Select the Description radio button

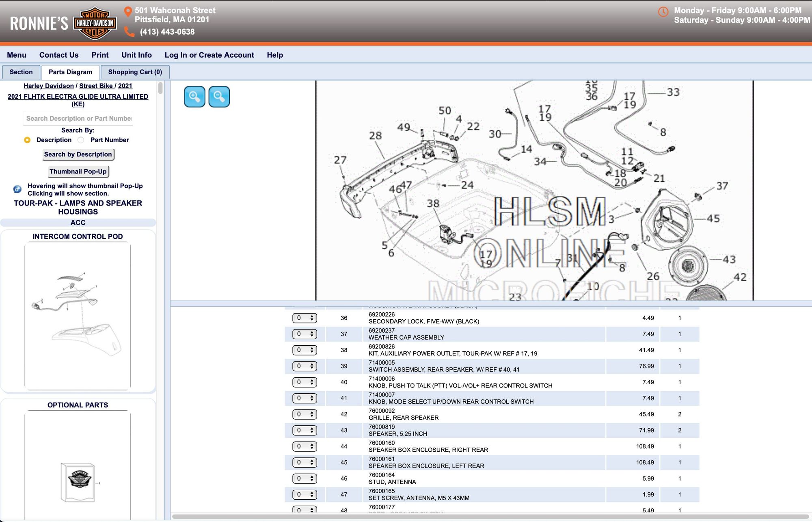pos(27,140)
